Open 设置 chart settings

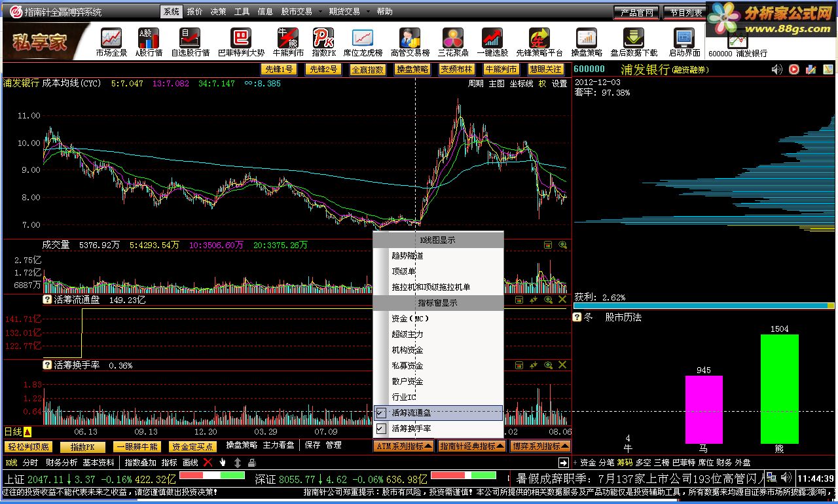[x=560, y=84]
